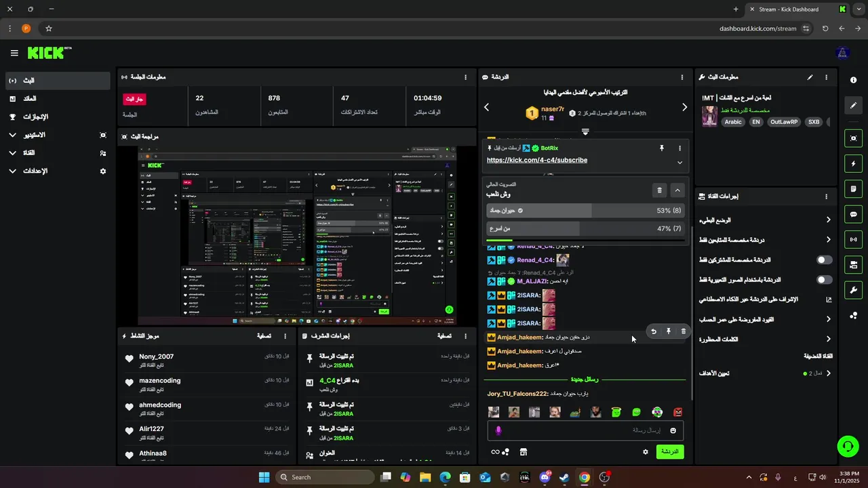868x488 pixels.
Task: Toggle the lightning activity widget icon
Action: [x=853, y=163]
